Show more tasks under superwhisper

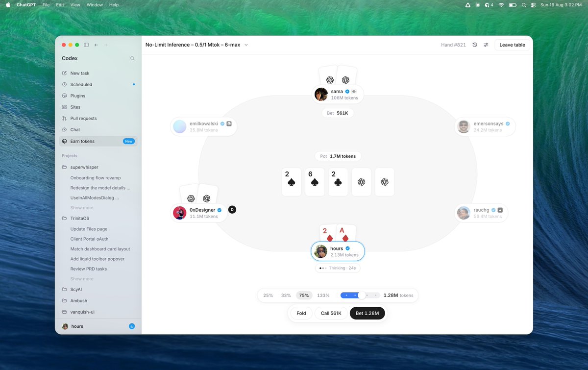[x=82, y=208]
